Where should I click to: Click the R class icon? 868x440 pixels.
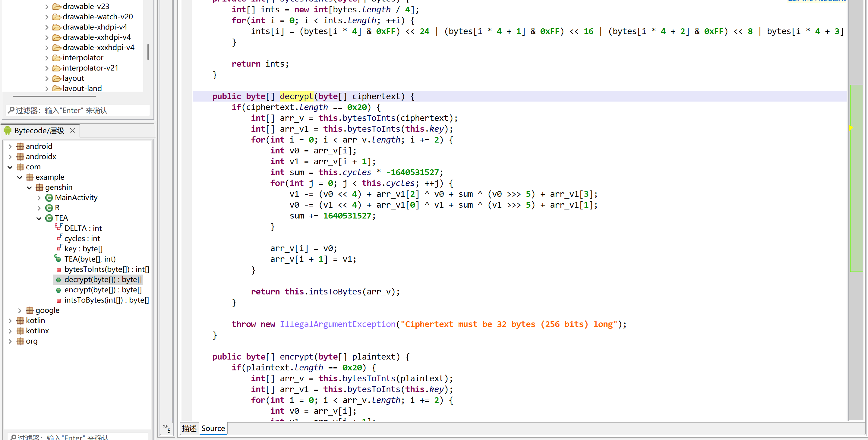click(x=49, y=208)
